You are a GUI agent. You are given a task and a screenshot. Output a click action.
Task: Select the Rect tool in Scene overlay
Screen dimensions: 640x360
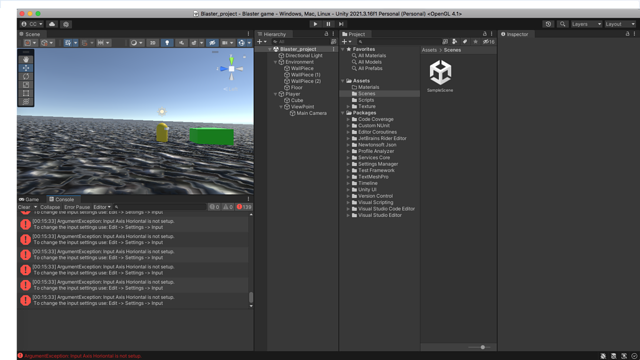coord(26,93)
